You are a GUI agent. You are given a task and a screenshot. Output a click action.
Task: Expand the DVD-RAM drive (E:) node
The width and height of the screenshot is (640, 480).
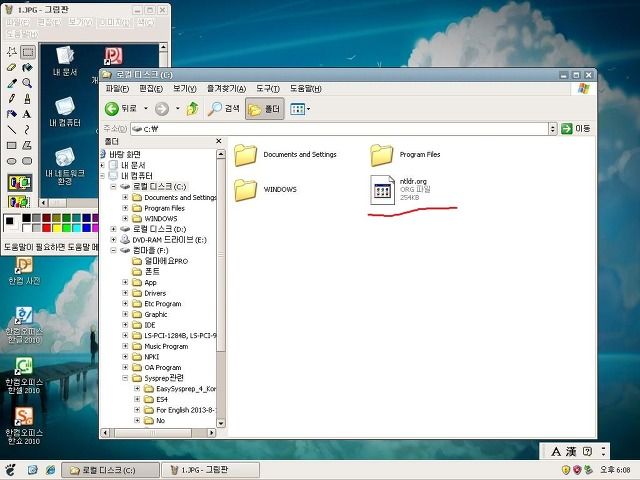tap(113, 240)
